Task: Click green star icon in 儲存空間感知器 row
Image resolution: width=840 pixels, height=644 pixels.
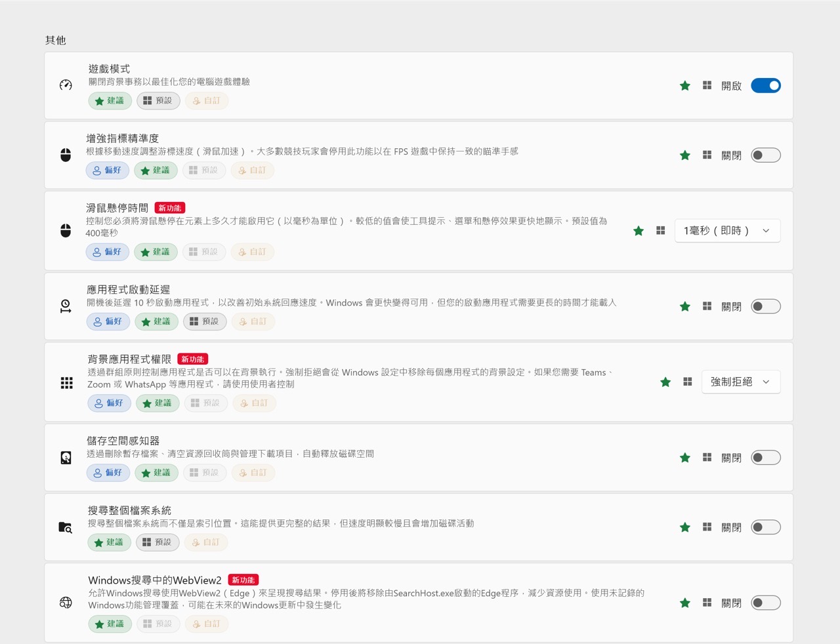Action: click(x=685, y=458)
